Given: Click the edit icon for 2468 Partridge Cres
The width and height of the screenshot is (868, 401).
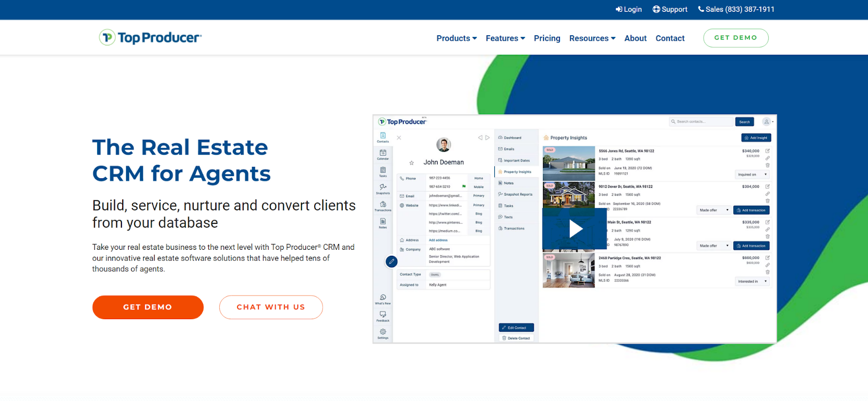Looking at the screenshot, I should [767, 257].
